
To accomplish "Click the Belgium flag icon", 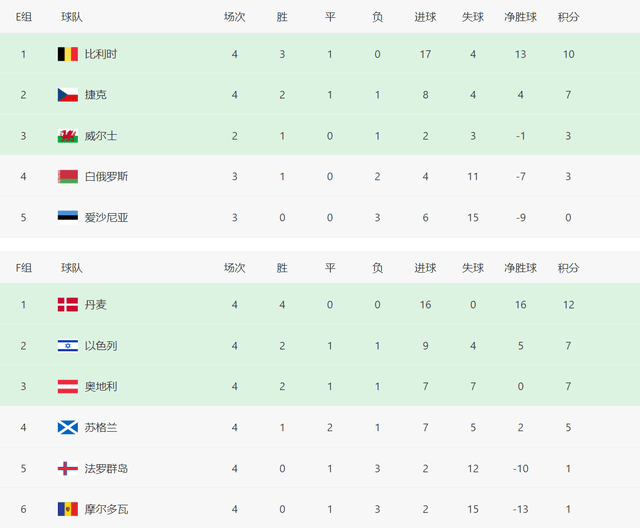I will click(67, 54).
